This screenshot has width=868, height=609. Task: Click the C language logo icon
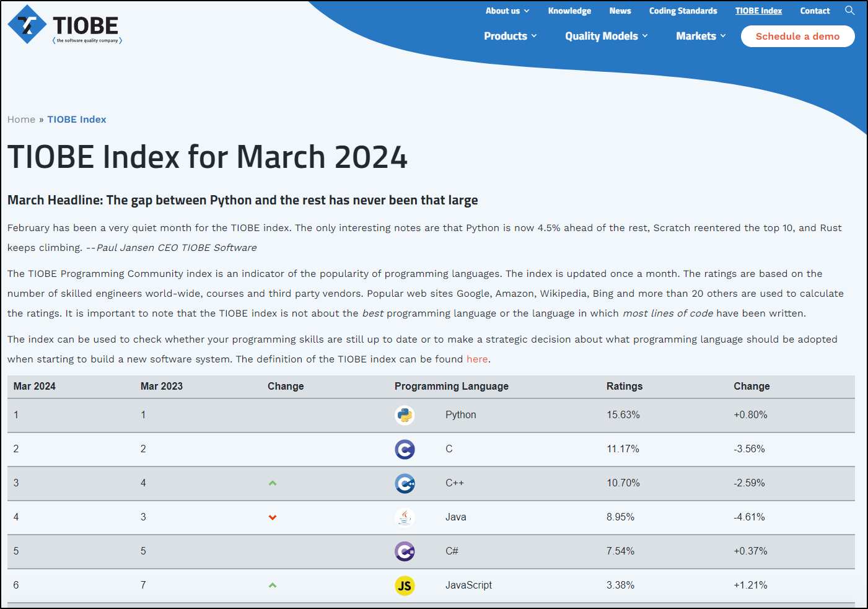[x=405, y=449]
